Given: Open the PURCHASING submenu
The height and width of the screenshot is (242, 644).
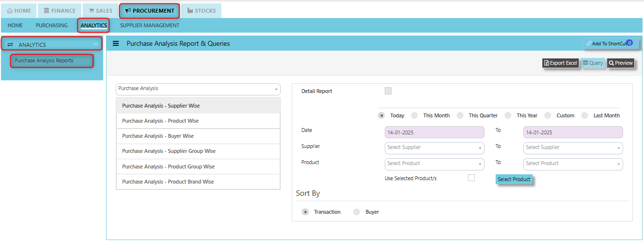Looking at the screenshot, I should [52, 25].
